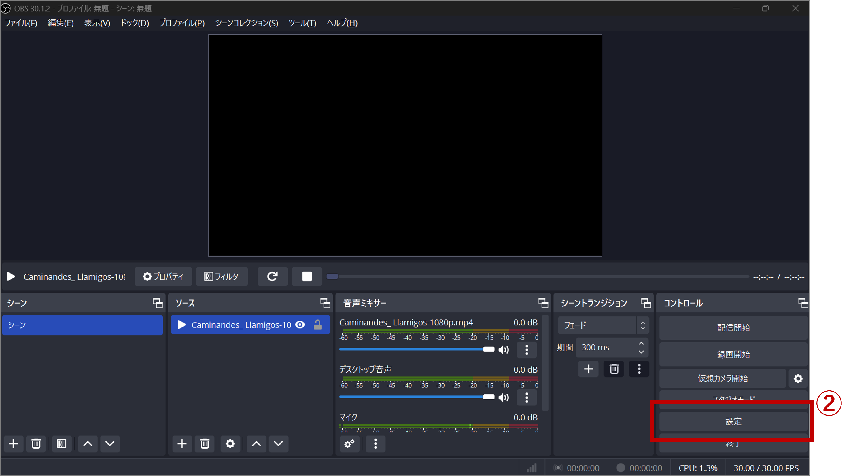
Task: Open the 編集(E) menu
Action: [60, 23]
